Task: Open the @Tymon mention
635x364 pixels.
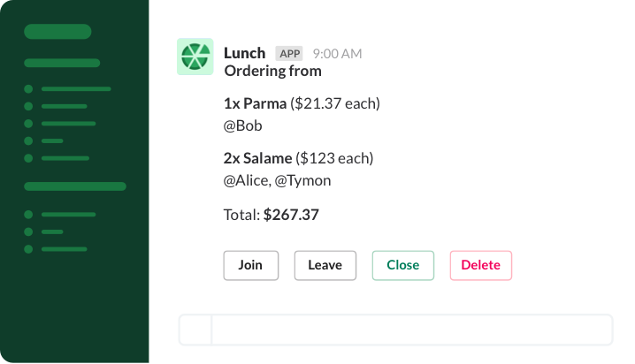Action: [303, 180]
